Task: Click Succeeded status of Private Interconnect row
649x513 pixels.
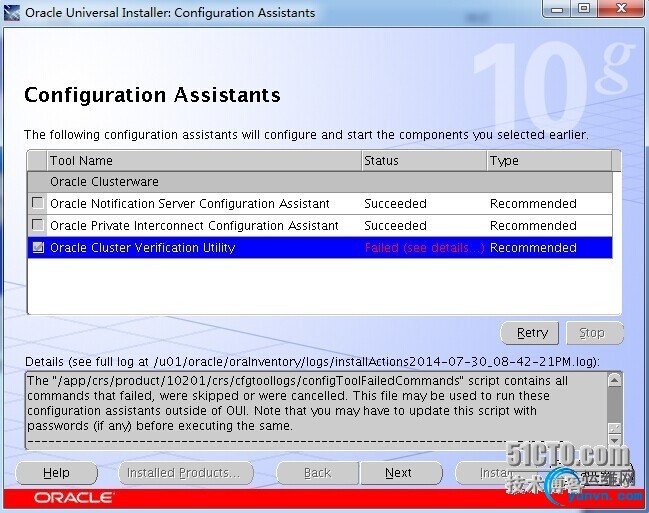Action: point(395,225)
